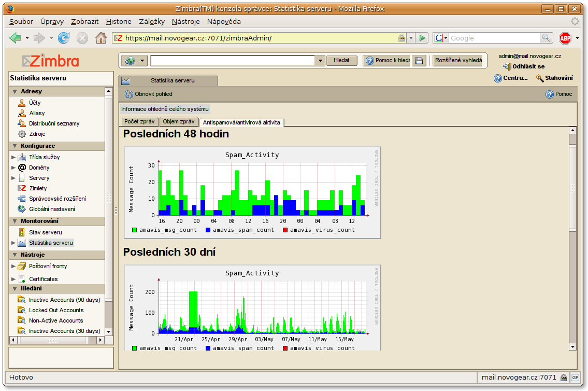Open Inactive Accounts (30 days) search
This screenshot has width=588, height=391.
[x=65, y=331]
